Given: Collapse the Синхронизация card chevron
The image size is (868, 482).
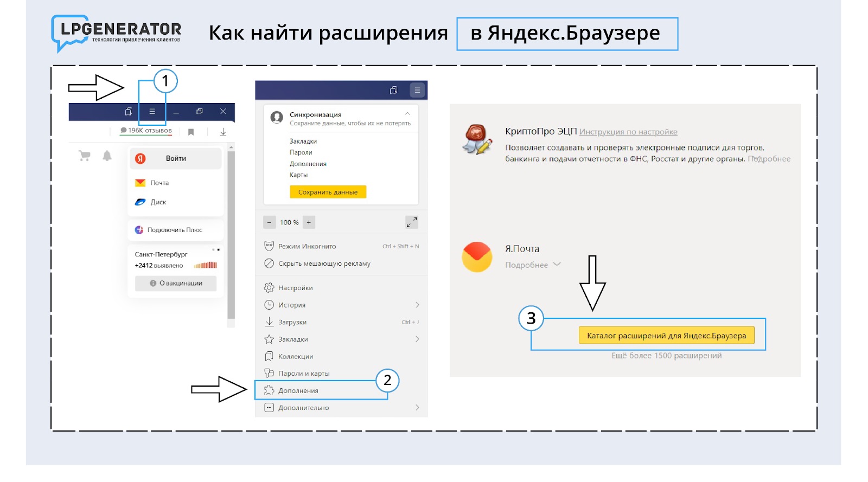Looking at the screenshot, I should (407, 113).
